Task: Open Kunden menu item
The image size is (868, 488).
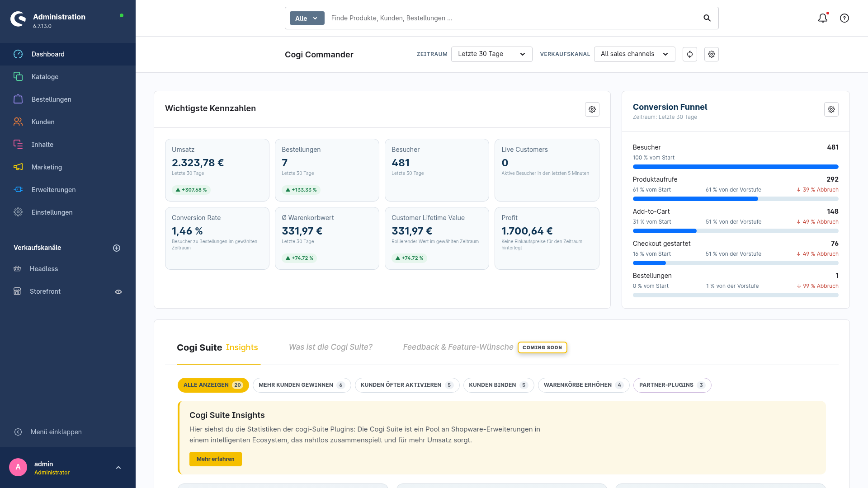Action: pyautogui.click(x=68, y=122)
